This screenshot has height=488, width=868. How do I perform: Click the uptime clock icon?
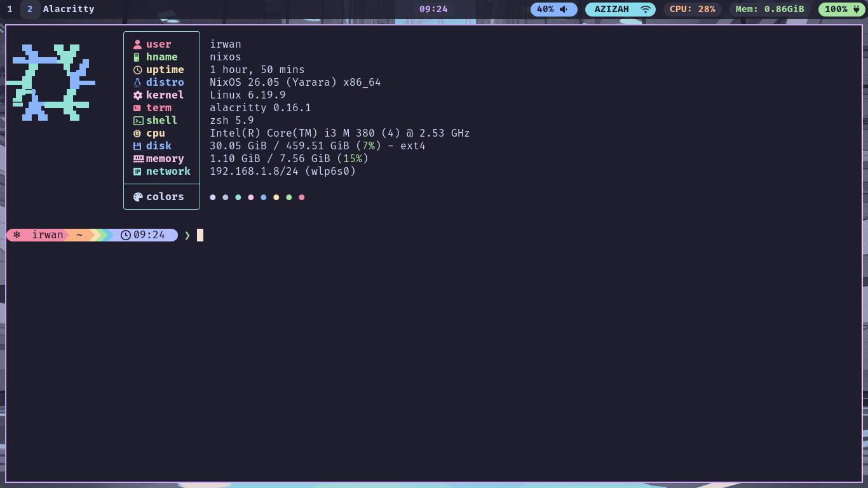coord(137,70)
